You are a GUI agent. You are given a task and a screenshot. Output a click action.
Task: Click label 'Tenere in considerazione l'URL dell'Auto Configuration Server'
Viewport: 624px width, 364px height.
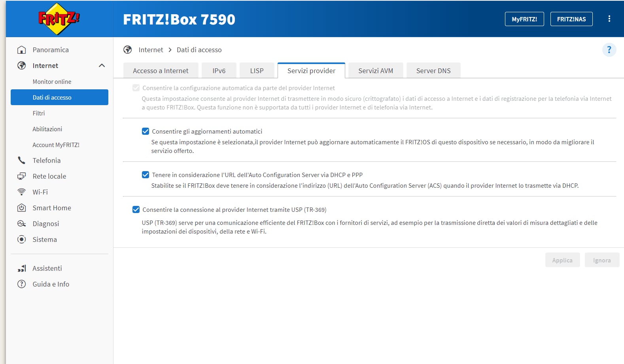coord(257,175)
